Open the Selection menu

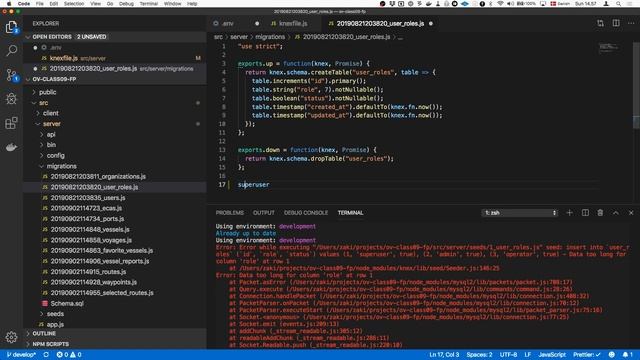coord(73,4)
